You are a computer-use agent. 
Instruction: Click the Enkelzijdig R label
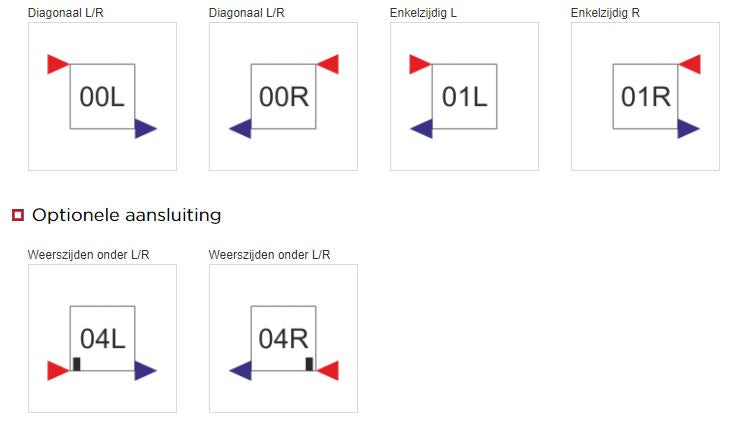(x=605, y=13)
